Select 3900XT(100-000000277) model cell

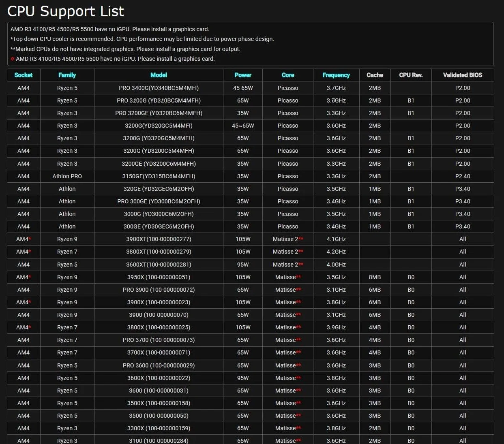[x=159, y=239]
